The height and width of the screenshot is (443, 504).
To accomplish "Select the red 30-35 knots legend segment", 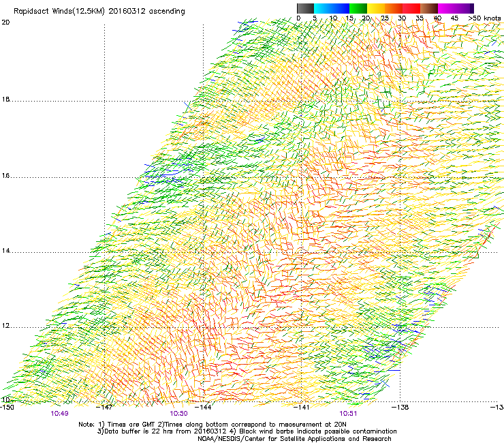I will pos(411,8).
